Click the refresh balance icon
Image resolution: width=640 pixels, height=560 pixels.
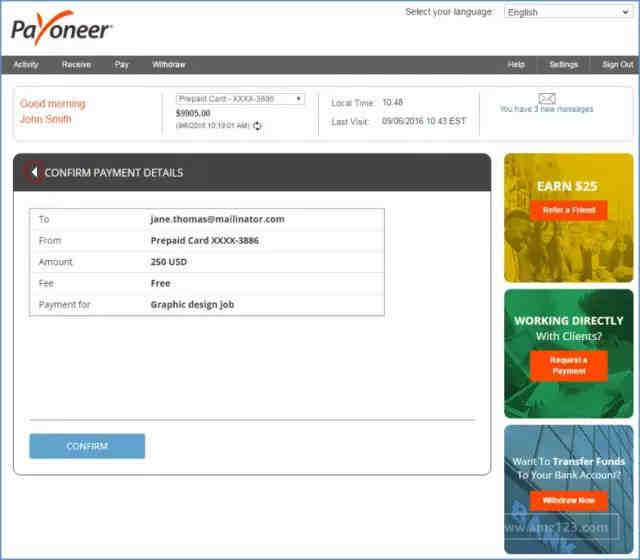pyautogui.click(x=257, y=126)
